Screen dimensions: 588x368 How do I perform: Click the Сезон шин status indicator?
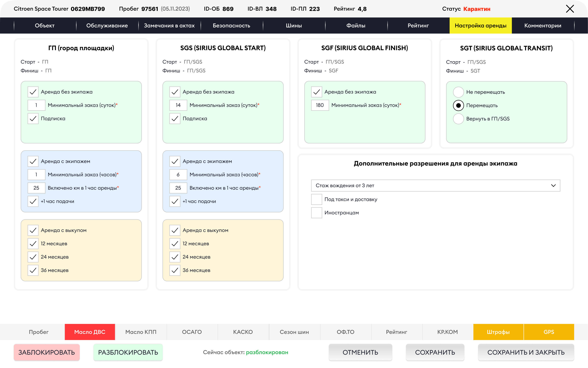[294, 332]
